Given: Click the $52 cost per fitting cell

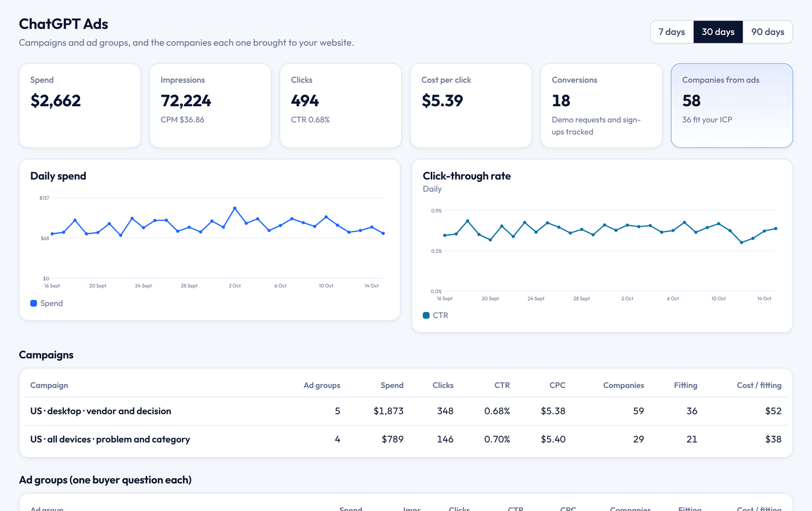Looking at the screenshot, I should point(773,411).
